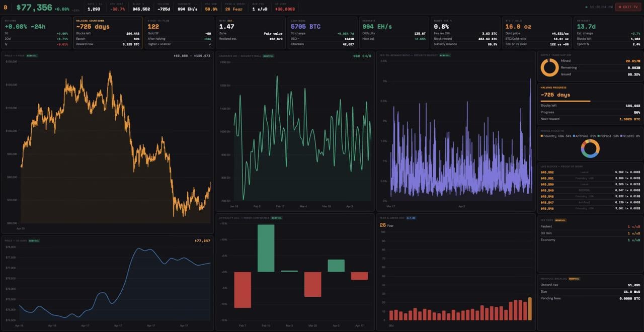Click the supply donut chart icon

(549, 67)
